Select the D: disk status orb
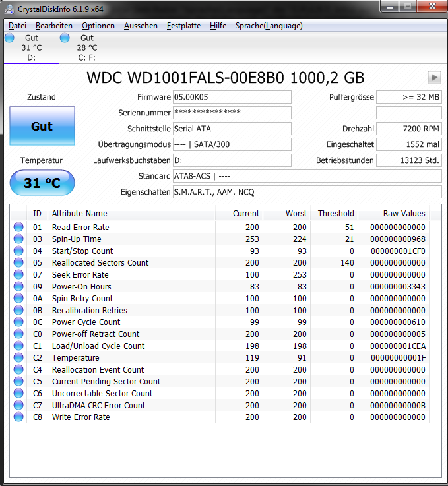This screenshot has width=448, height=486. pyautogui.click(x=10, y=38)
